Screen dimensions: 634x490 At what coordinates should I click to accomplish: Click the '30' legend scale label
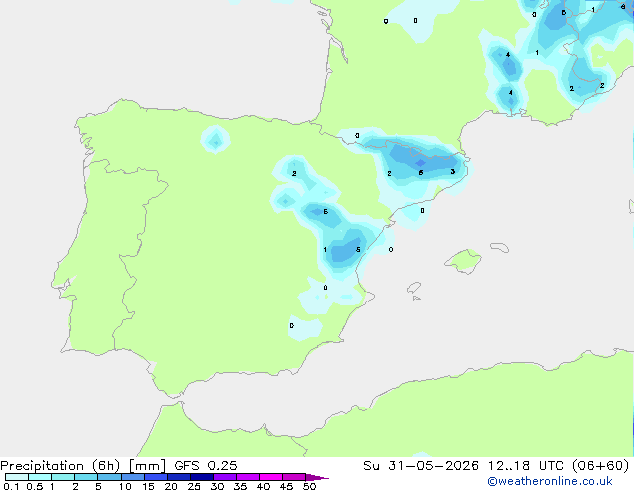point(217,486)
